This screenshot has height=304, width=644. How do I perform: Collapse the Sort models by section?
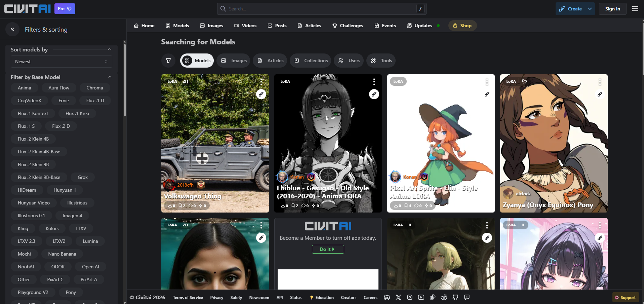tap(110, 49)
